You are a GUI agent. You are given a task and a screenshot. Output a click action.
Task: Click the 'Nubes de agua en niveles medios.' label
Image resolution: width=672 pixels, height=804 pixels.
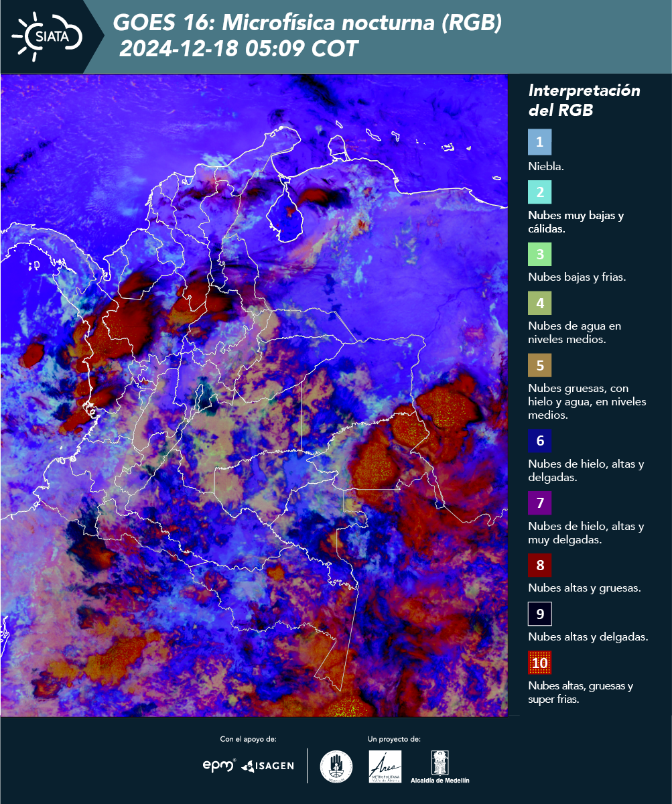(575, 333)
